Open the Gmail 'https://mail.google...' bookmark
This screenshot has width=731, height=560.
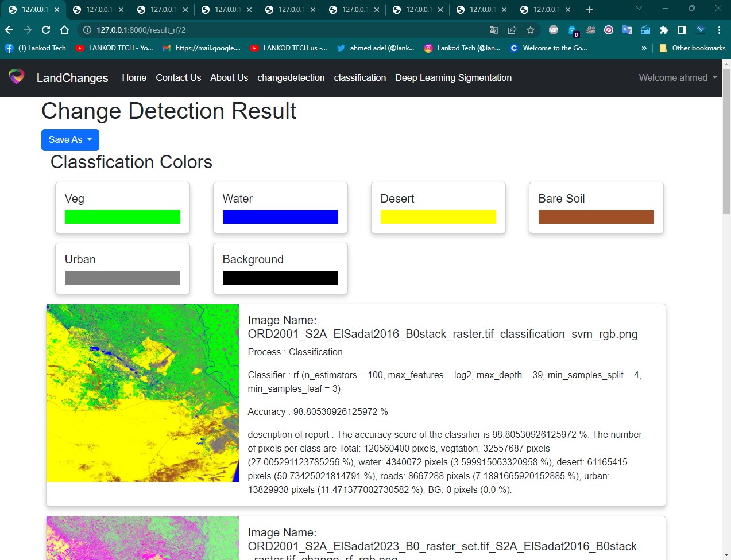click(x=202, y=48)
